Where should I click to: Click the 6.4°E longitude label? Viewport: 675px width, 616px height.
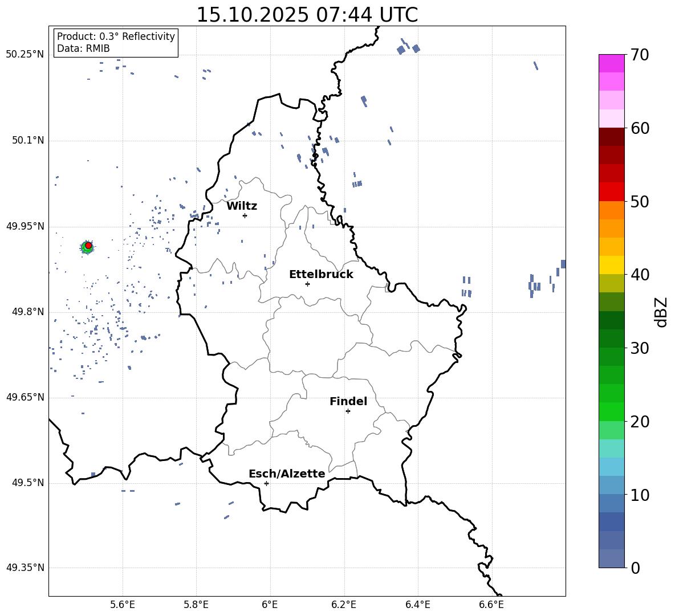point(417,605)
